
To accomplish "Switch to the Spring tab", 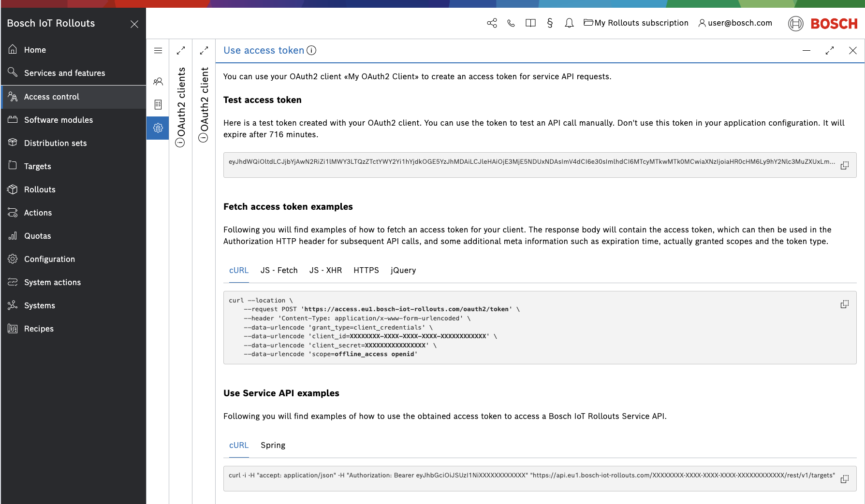I will pos(273,445).
